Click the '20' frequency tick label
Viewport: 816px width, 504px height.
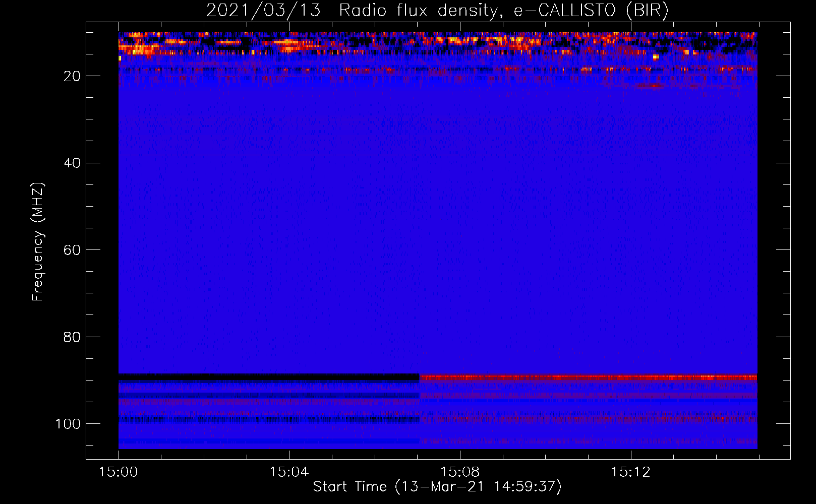pyautogui.click(x=72, y=76)
